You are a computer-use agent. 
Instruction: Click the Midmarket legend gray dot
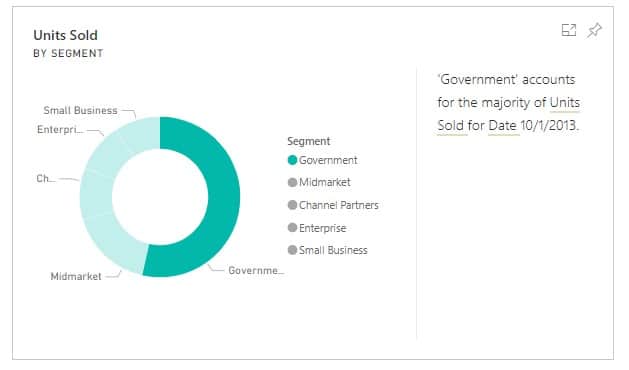292,183
